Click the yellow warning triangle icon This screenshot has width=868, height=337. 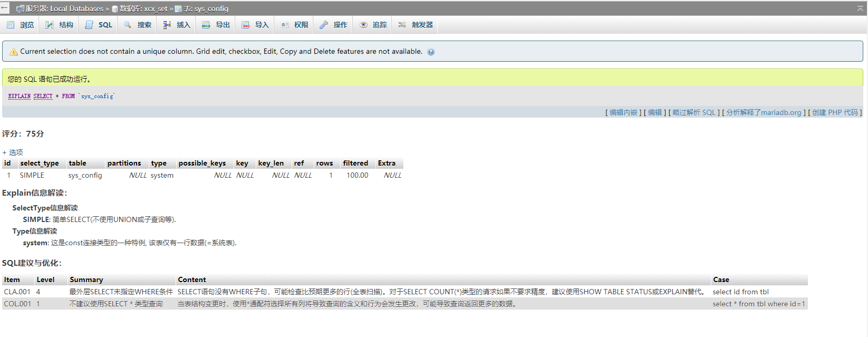tap(14, 52)
